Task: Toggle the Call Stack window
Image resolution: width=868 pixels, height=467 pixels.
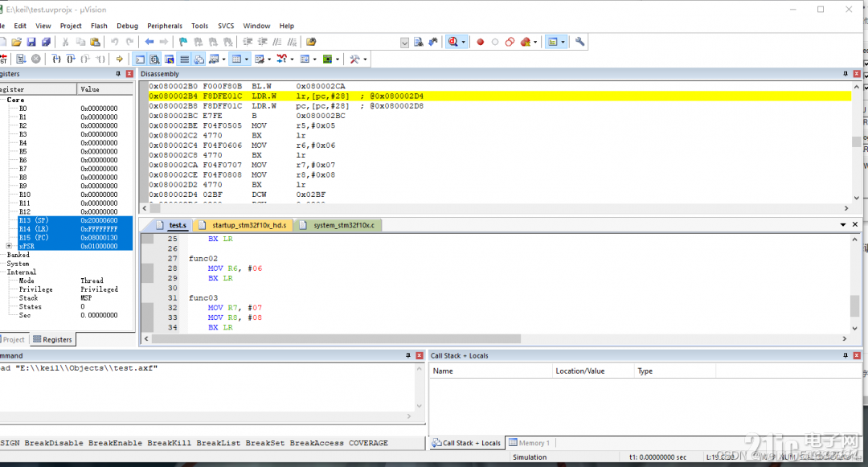Action: [x=199, y=59]
